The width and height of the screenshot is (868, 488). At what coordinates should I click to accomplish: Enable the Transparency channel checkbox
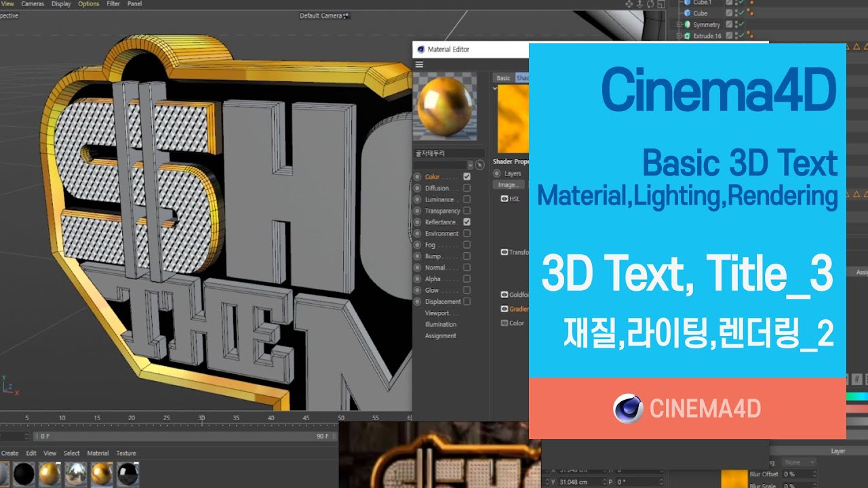click(x=467, y=211)
